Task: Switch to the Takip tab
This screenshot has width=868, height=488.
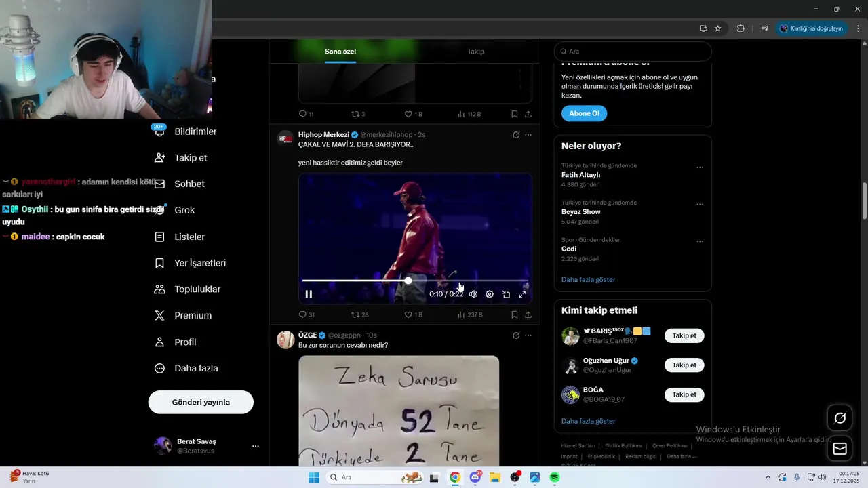Action: pos(475,52)
